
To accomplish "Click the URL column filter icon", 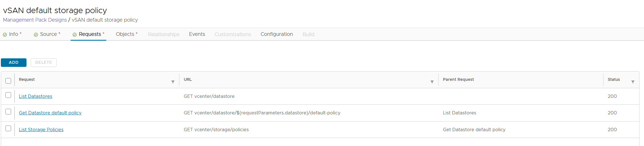I will click(432, 82).
